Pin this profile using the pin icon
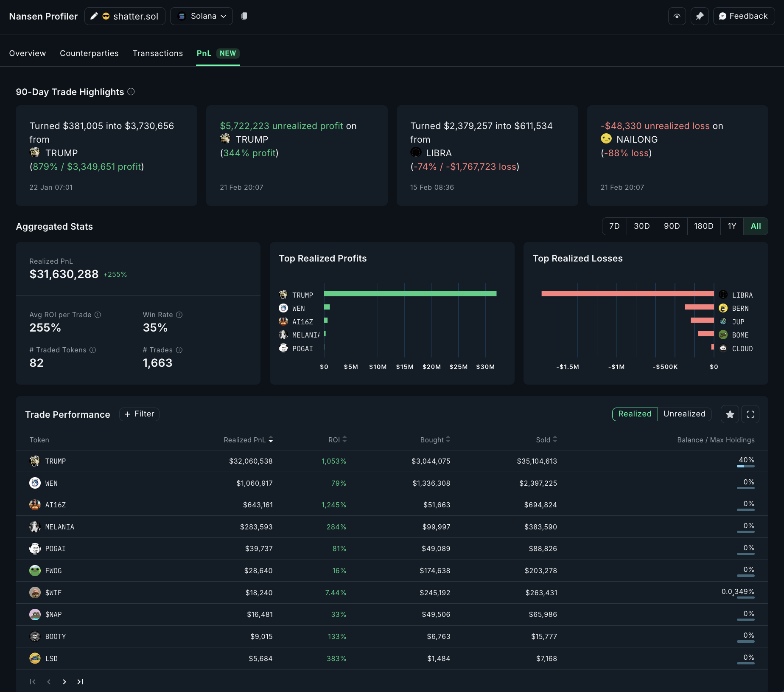Screen dimensions: 784x692 point(700,16)
